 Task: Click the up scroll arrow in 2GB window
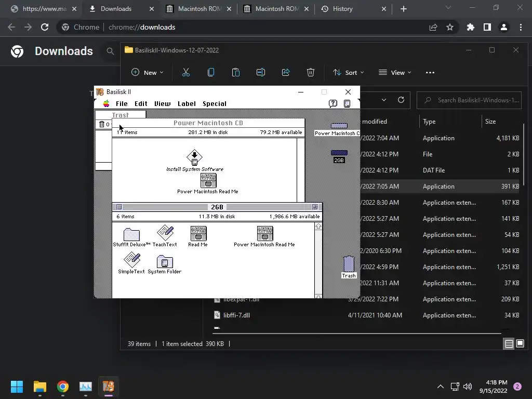click(x=318, y=227)
